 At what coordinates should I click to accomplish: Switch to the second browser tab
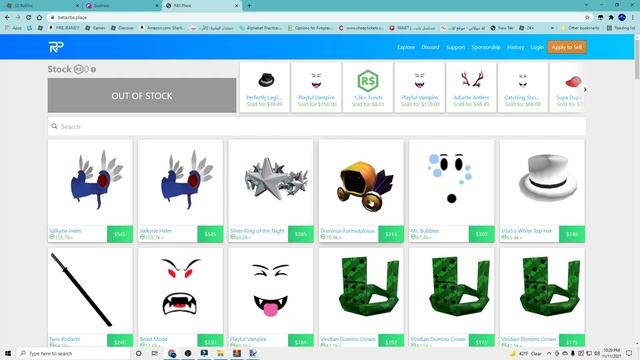122,6
